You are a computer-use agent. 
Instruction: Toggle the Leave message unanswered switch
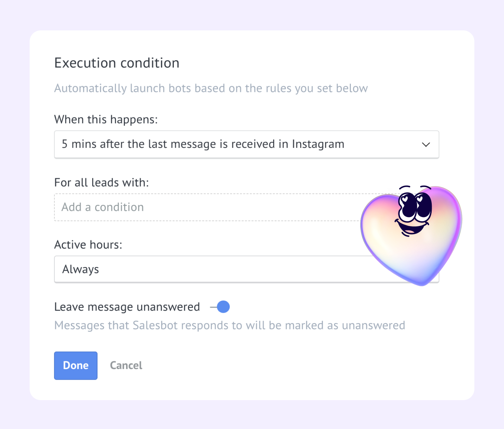(x=220, y=307)
